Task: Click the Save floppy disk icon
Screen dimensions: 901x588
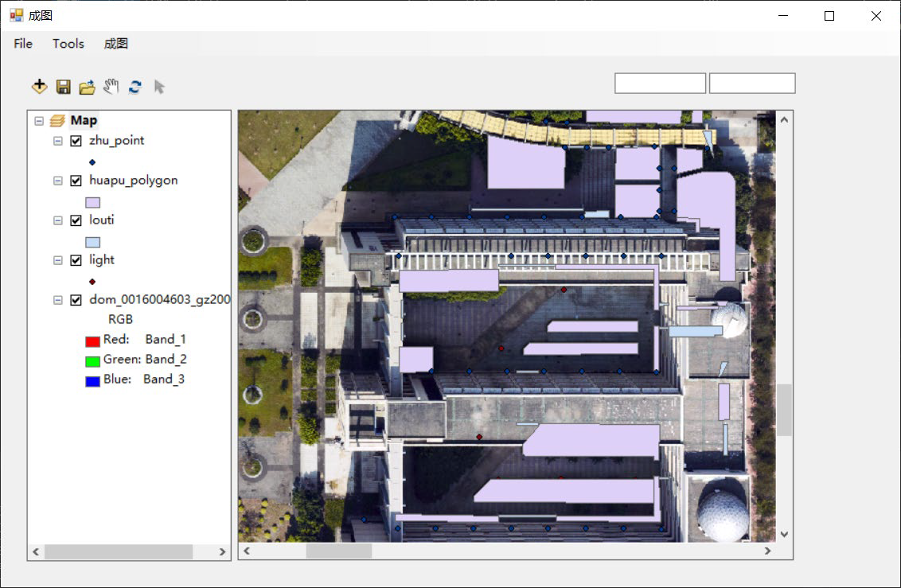Action: click(63, 87)
